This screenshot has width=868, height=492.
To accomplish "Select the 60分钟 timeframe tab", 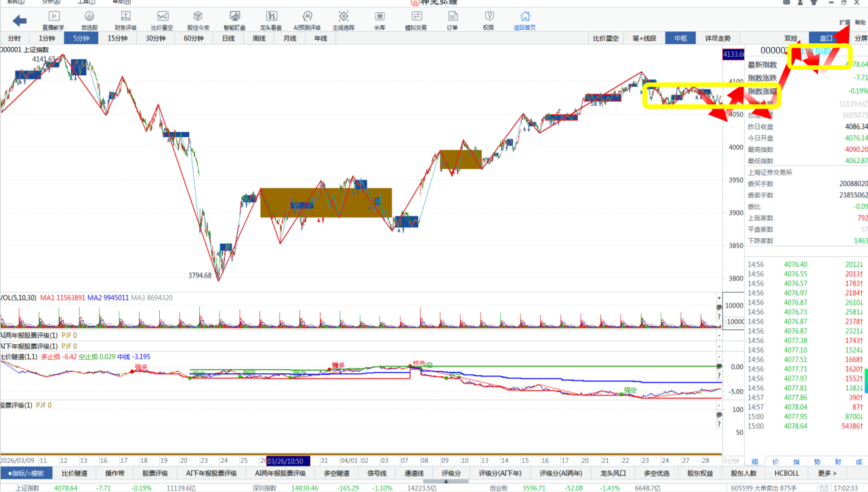I will [x=194, y=39].
